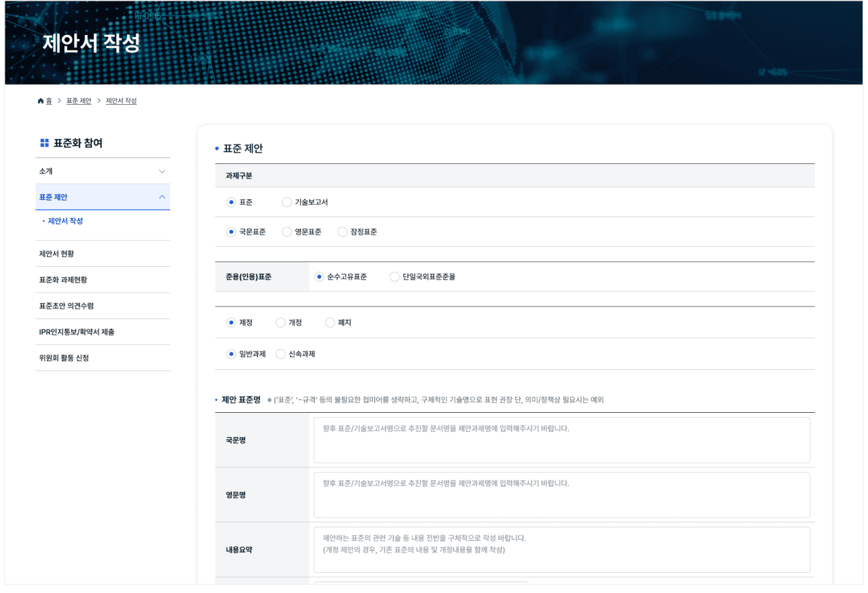Viewport: 868px width, 593px height.
Task: Select 단일국외표준준용 radio button
Action: pyautogui.click(x=394, y=277)
